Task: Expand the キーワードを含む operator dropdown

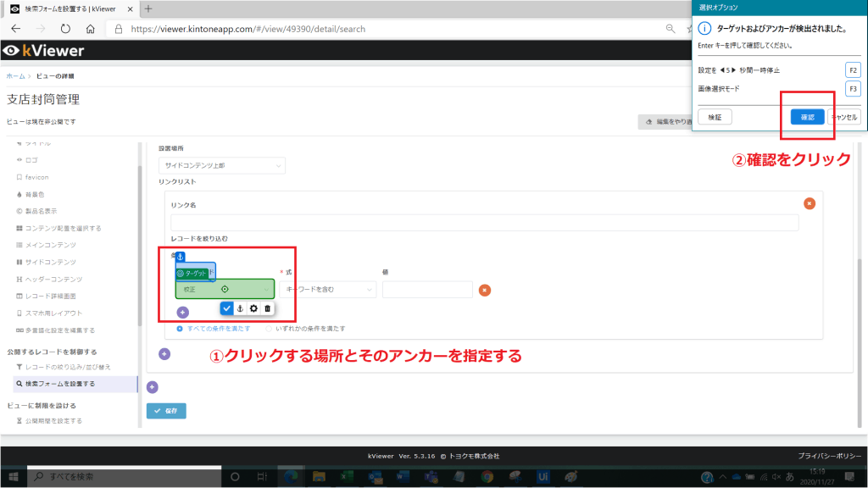Action: click(x=329, y=290)
